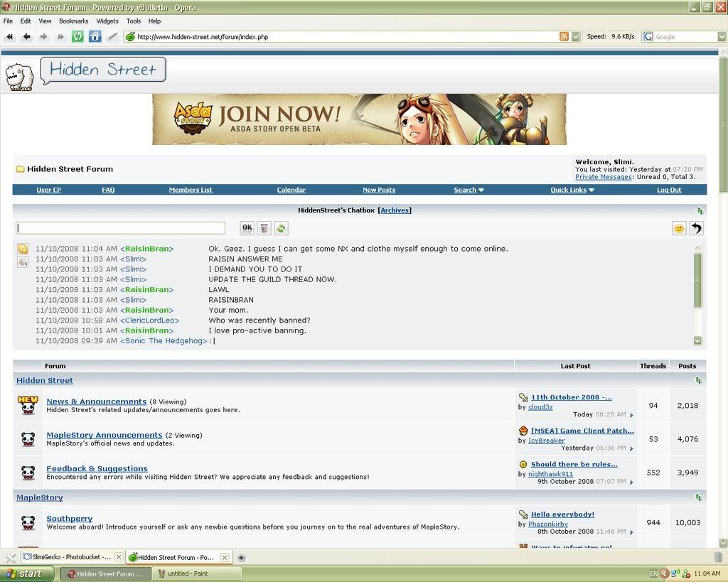
Task: Open the File menu
Action: (9, 21)
